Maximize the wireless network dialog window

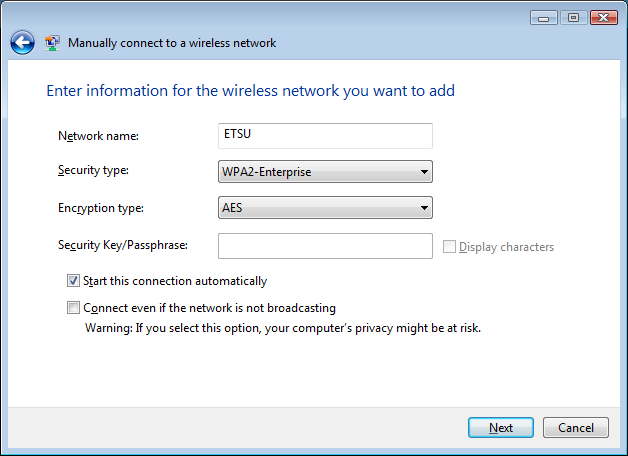click(x=573, y=17)
